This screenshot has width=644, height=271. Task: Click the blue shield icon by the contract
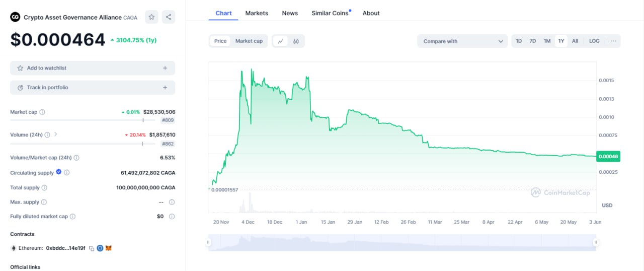pyautogui.click(x=100, y=248)
